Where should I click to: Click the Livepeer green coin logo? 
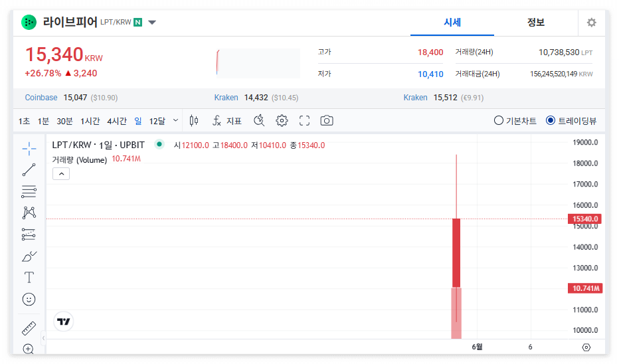(x=29, y=23)
